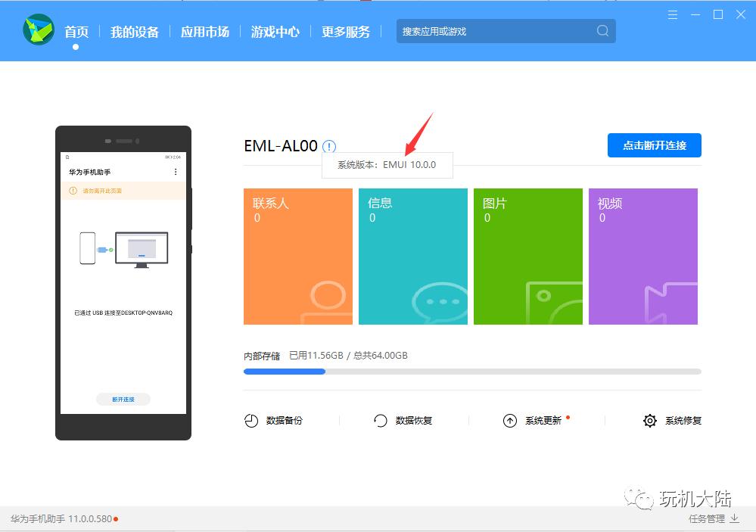756x532 pixels.
Task: Open the 应用市场 menu item
Action: click(x=205, y=32)
